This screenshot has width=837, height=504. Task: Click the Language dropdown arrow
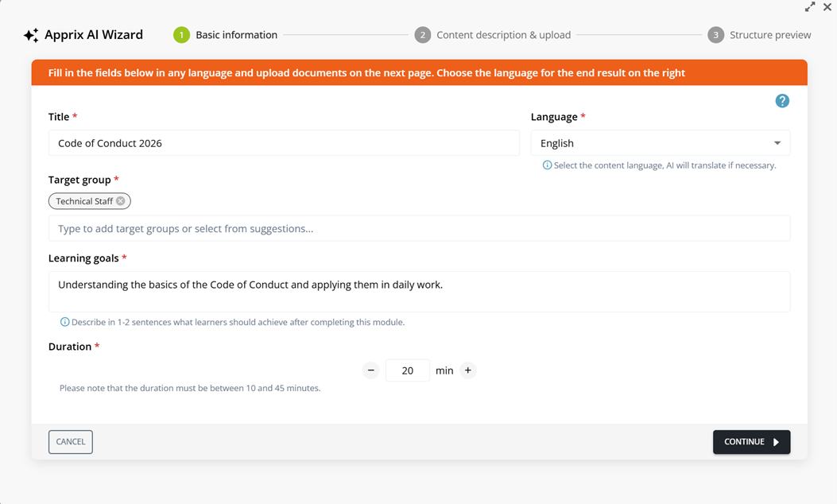click(777, 143)
